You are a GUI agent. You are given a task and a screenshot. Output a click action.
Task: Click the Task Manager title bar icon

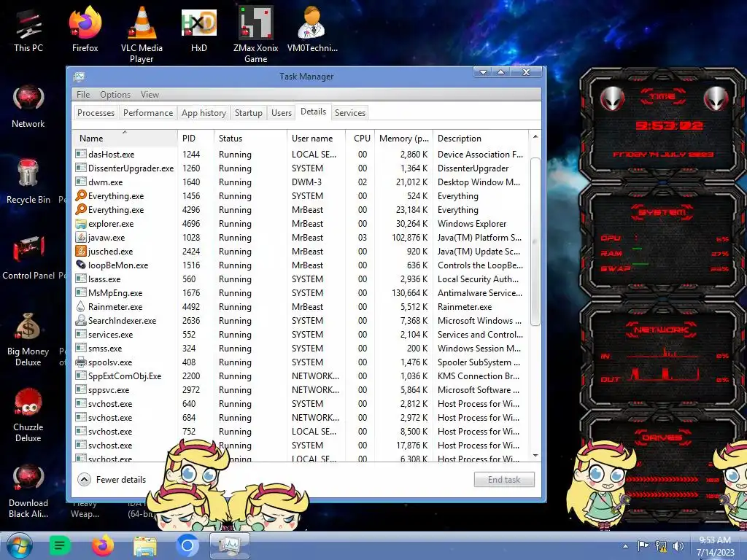tap(79, 76)
